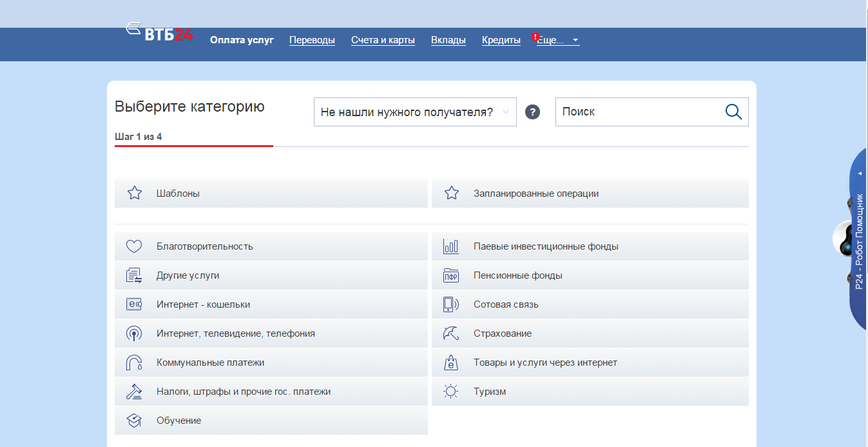
Task: Click the phone icon for Сотовая связь
Action: [451, 304]
